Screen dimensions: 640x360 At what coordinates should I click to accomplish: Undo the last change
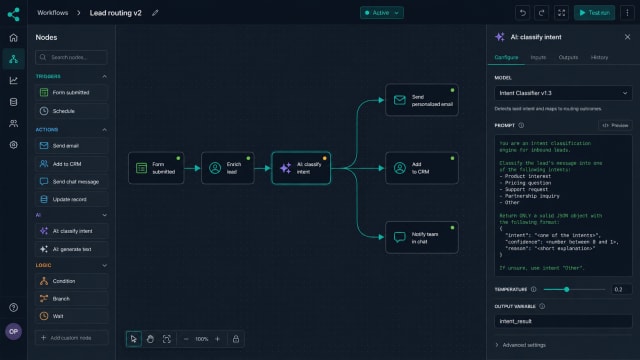tap(522, 13)
